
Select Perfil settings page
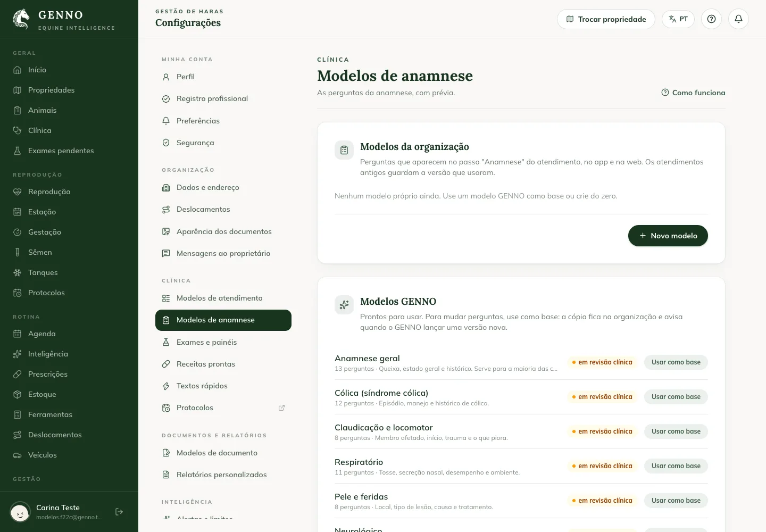[x=223, y=77]
